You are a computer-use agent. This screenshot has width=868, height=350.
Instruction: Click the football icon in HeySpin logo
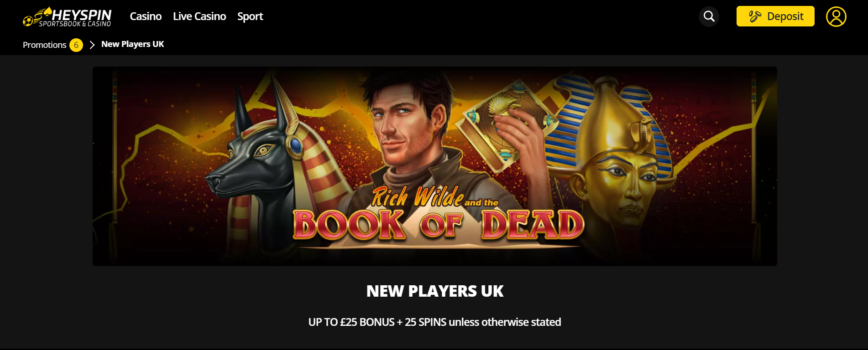[x=28, y=21]
